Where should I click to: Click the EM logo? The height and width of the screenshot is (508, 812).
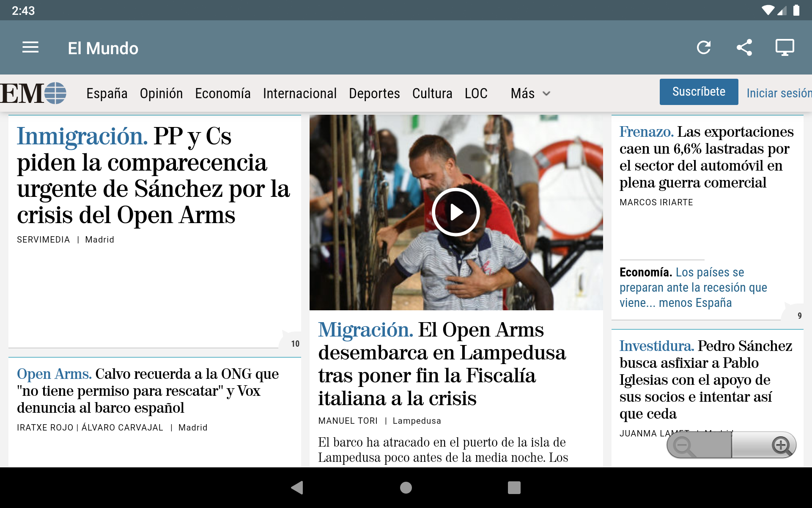point(33,93)
